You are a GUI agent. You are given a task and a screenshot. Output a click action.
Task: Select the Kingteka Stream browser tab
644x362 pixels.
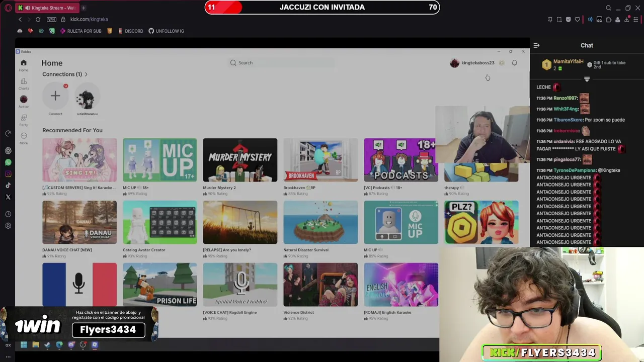(x=48, y=8)
